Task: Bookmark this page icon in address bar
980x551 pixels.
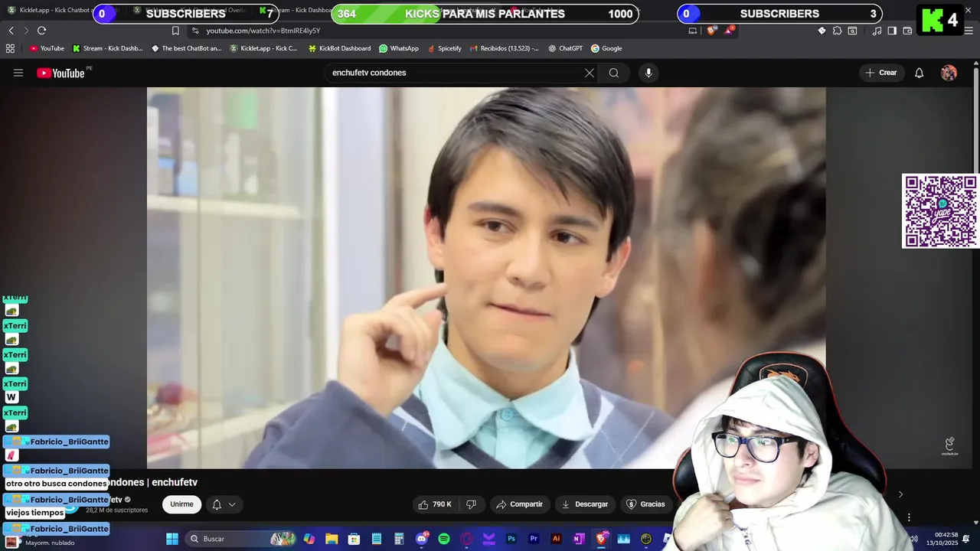Action: coord(175,31)
